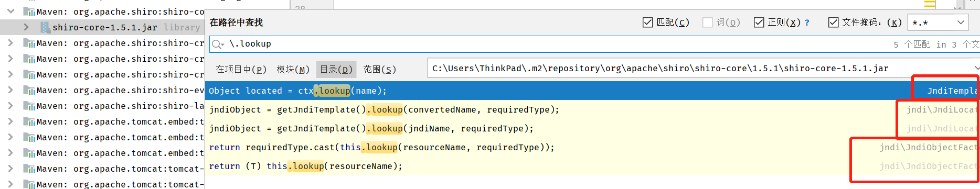Expand the shiro-core-1.5.1.jar node

tap(26, 27)
